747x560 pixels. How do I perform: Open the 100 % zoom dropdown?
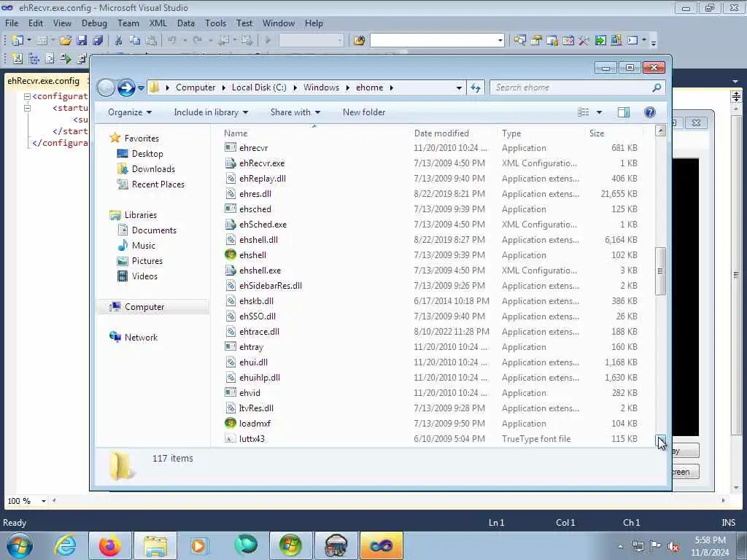click(43, 501)
